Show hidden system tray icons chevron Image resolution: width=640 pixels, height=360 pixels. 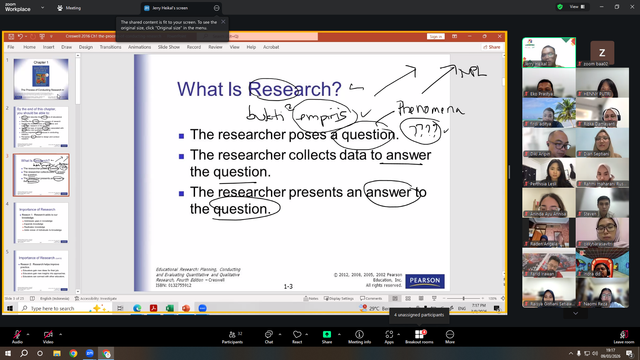(570, 353)
